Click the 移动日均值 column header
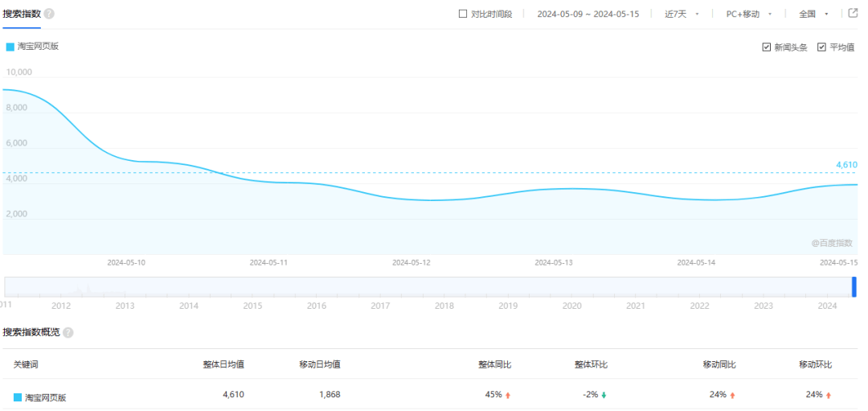Image resolution: width=868 pixels, height=411 pixels. click(x=320, y=364)
